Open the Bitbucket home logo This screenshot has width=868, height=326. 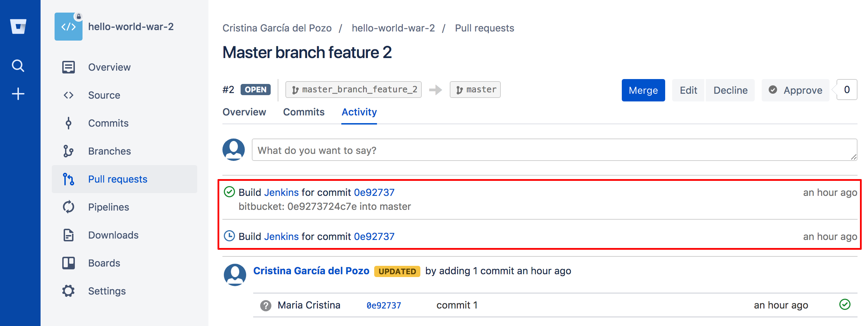(18, 27)
